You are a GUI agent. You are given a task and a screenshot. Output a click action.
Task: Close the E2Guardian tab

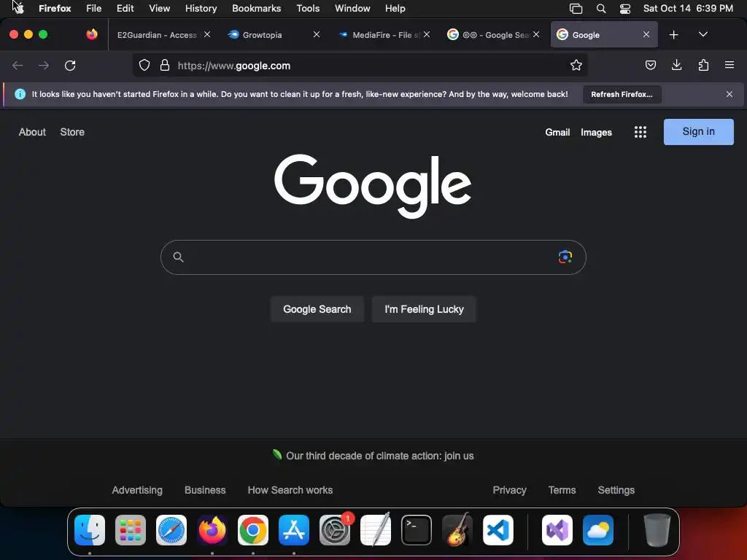tap(207, 34)
